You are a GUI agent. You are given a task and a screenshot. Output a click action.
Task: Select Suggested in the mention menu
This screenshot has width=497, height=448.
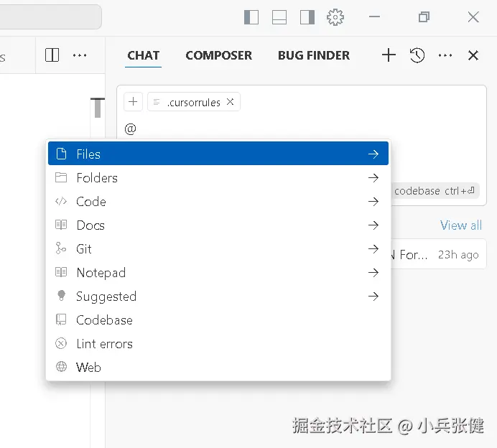218,297
